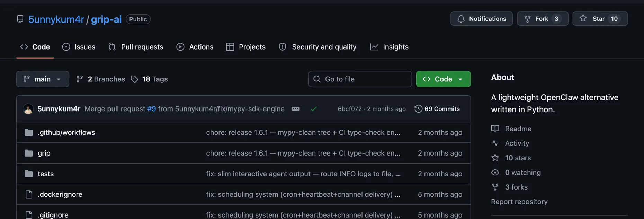Image resolution: width=644 pixels, height=219 pixels.
Task: Jump to Readme from About sidebar
Action: click(x=518, y=129)
